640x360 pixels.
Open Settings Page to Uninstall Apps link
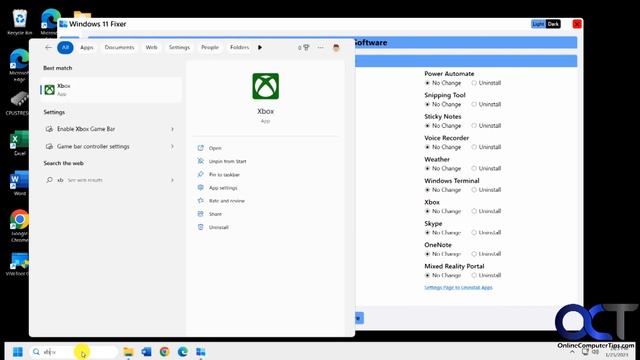click(458, 287)
